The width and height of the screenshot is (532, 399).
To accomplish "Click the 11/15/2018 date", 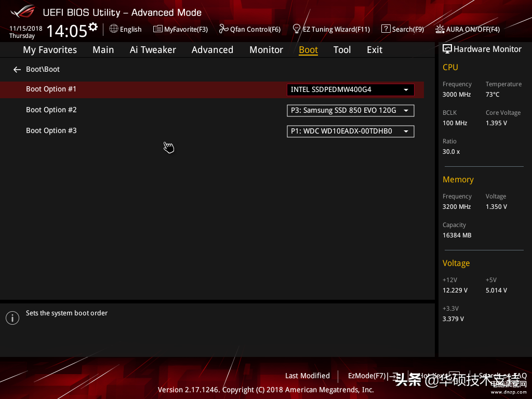I will pyautogui.click(x=26, y=28).
